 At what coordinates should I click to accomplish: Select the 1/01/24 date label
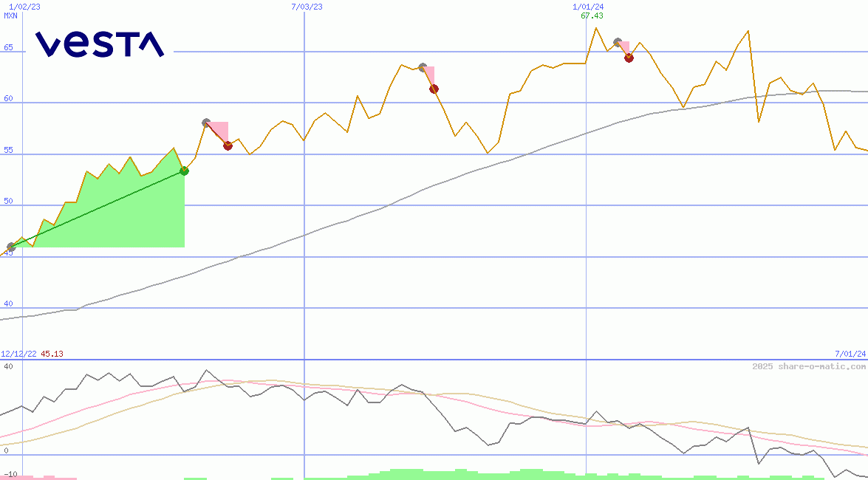click(x=588, y=7)
